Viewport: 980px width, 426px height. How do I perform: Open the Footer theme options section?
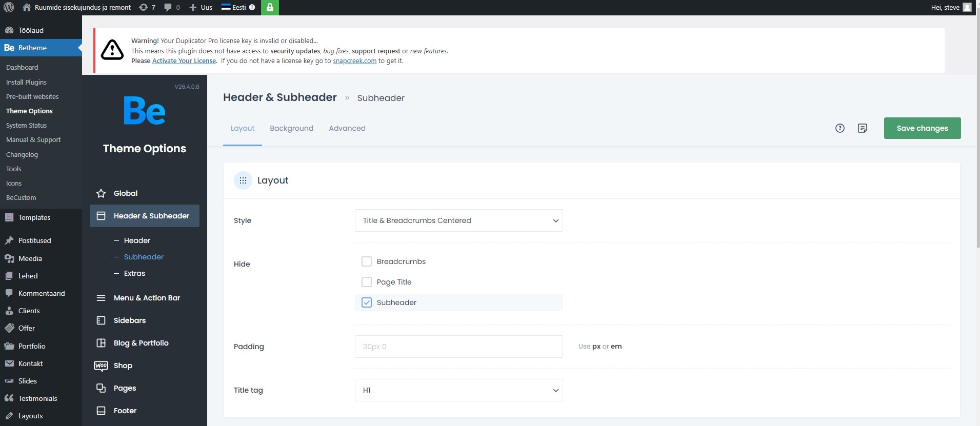(125, 411)
